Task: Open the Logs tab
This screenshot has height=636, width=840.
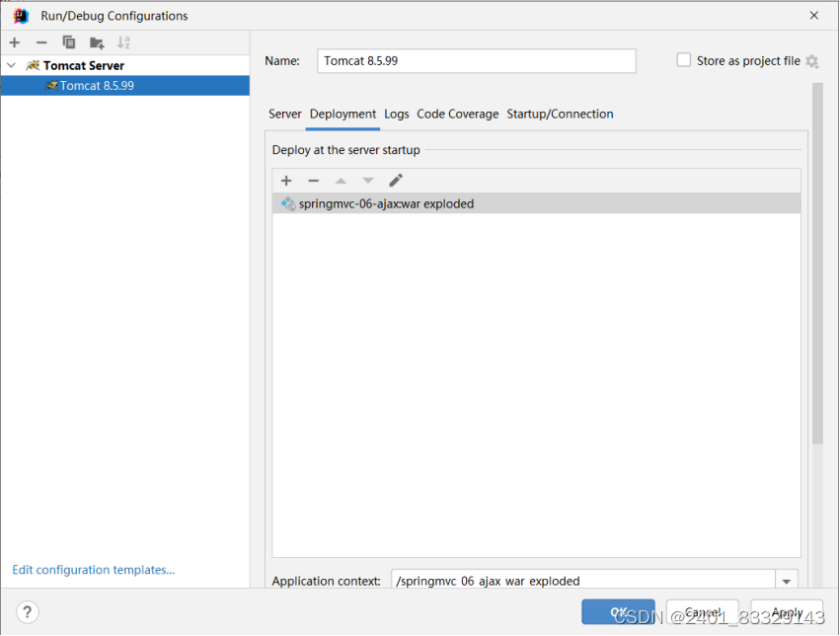Action: pos(397,115)
